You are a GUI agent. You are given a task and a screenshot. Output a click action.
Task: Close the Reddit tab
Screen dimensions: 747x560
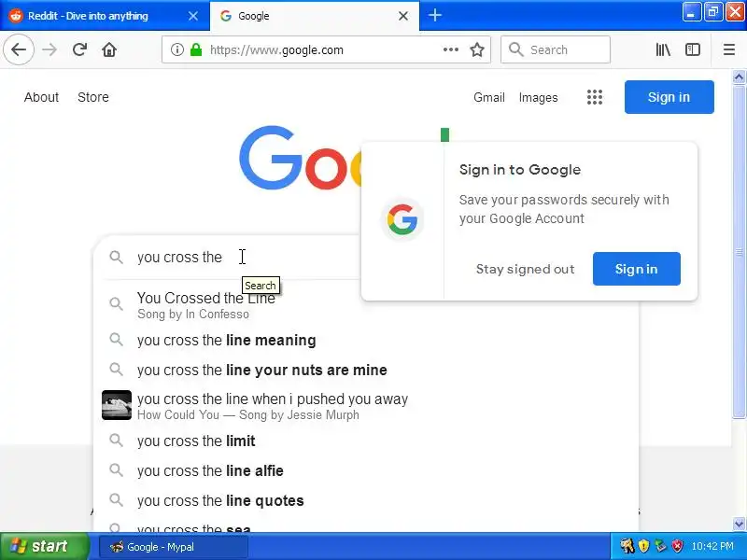(x=193, y=16)
